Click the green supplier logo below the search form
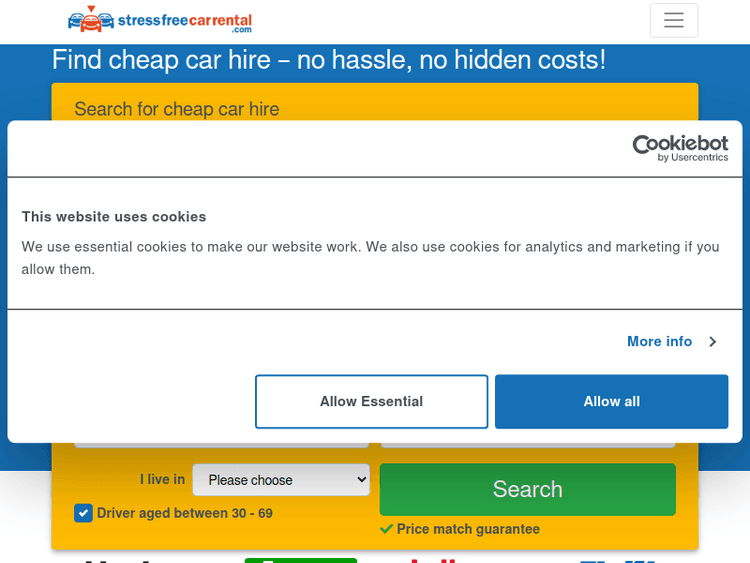750x563 pixels. 300,558
